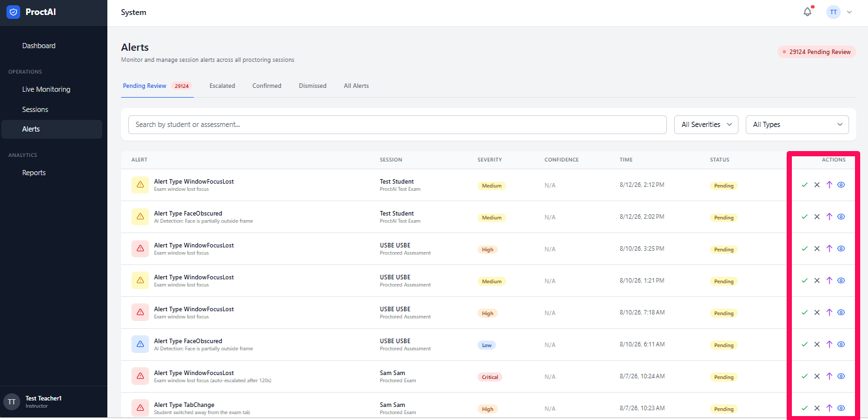Escalate the 7:18 AM USBE alert
Viewport: 868px width, 420px height.
(829, 313)
